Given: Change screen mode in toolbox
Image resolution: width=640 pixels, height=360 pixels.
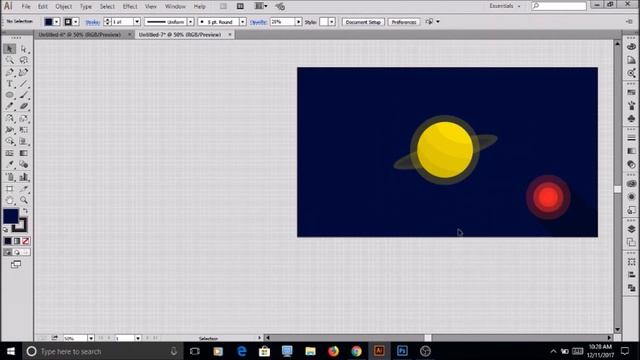Looking at the screenshot, I should pos(16,264).
